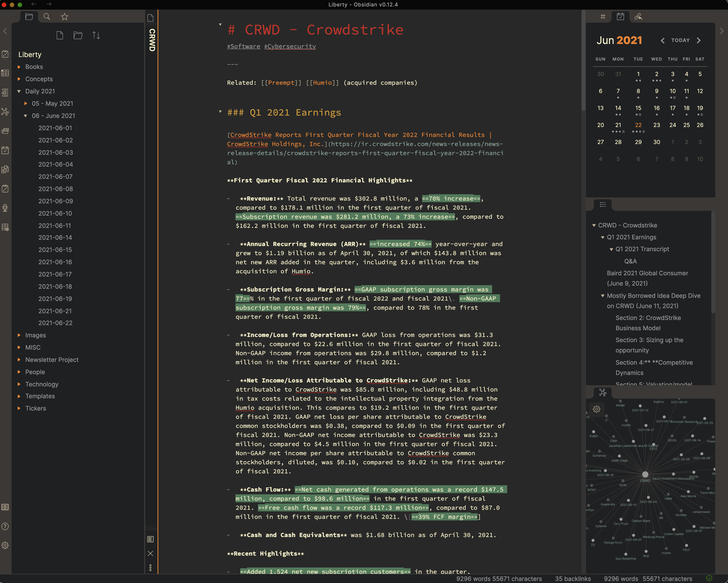Follow the [[Preempt]] link

(281, 83)
